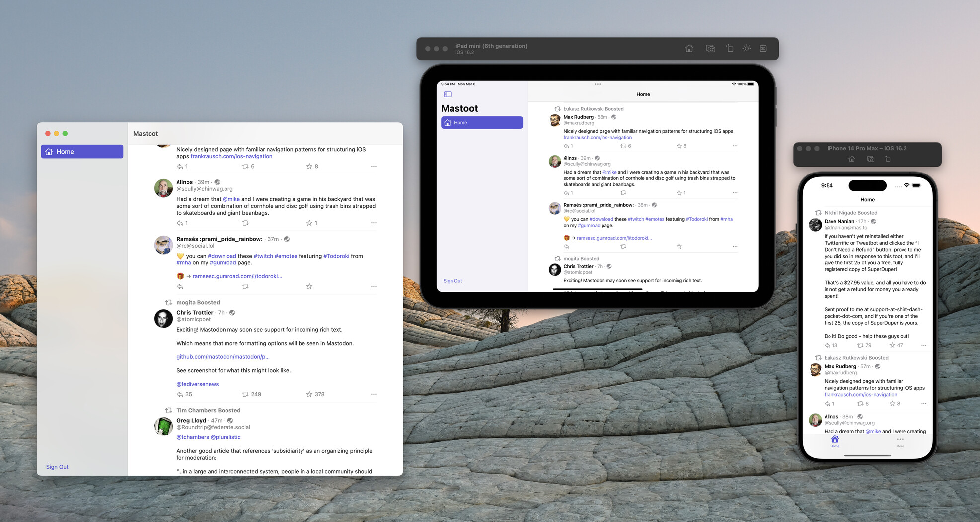Click the keyboard icon in the iPad simulator toolbar
The image size is (980, 522).
[763, 49]
